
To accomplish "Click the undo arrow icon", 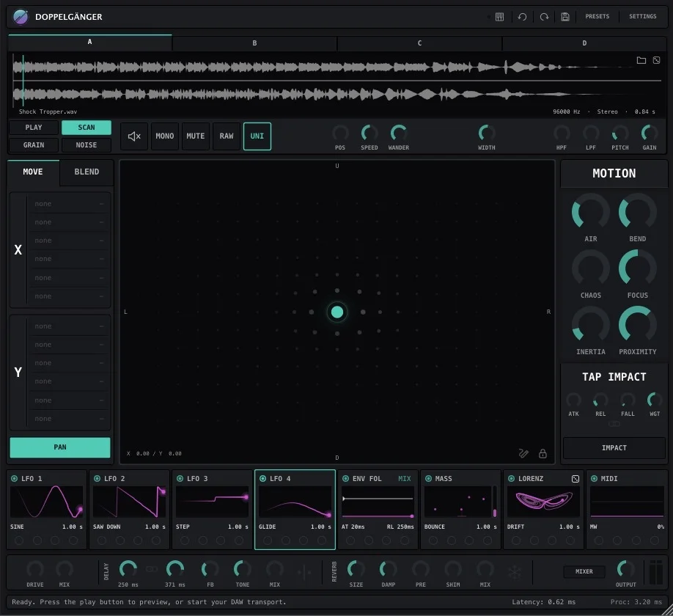I will click(x=522, y=17).
